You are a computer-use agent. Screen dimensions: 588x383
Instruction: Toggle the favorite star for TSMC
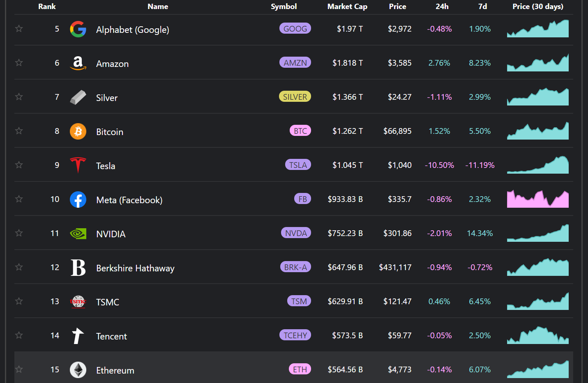tap(19, 301)
